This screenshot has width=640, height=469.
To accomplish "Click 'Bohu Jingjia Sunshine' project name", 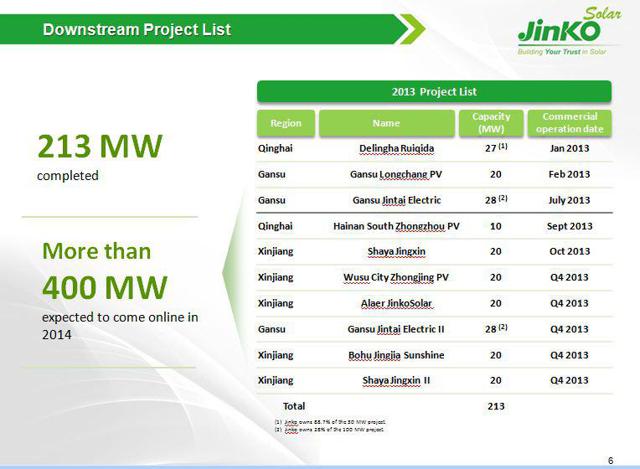I will pos(396,355).
